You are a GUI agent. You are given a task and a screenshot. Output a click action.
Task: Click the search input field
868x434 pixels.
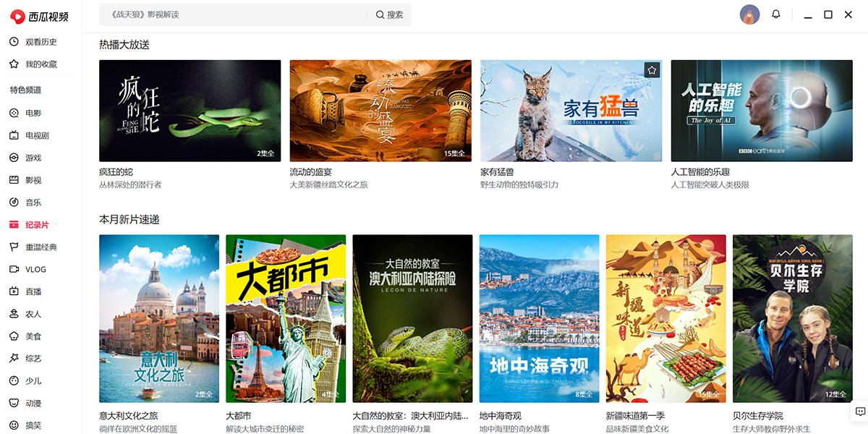231,14
